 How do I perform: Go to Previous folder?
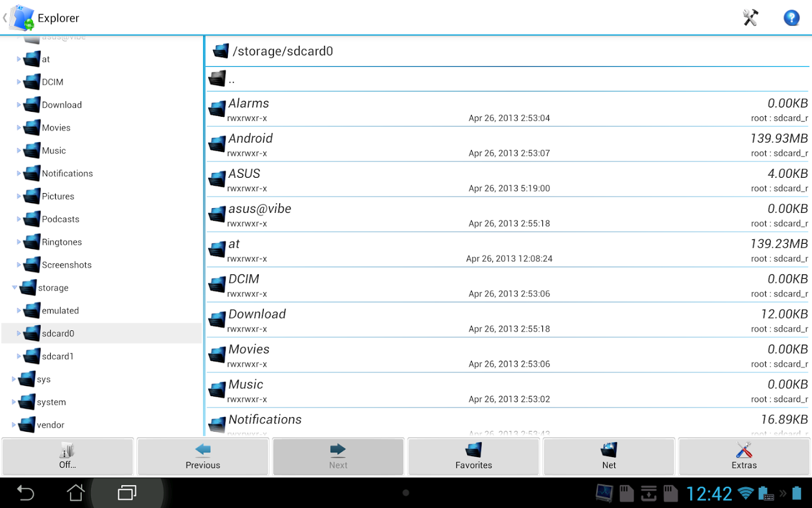[x=203, y=457]
